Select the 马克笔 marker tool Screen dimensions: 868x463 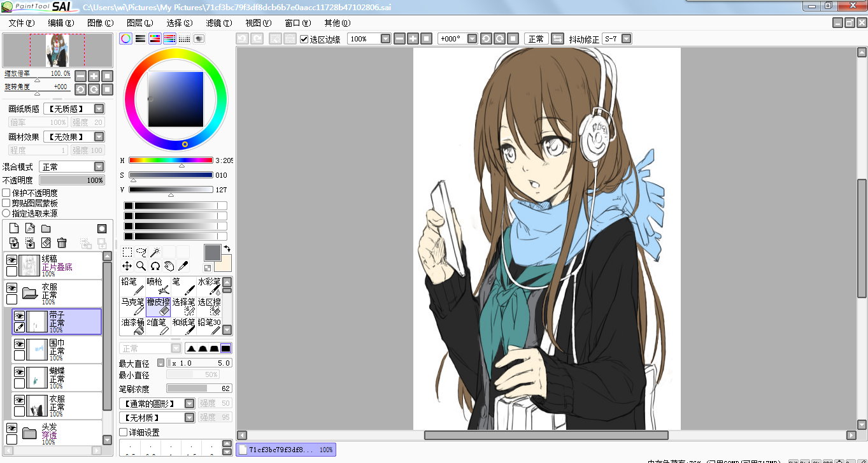point(132,306)
